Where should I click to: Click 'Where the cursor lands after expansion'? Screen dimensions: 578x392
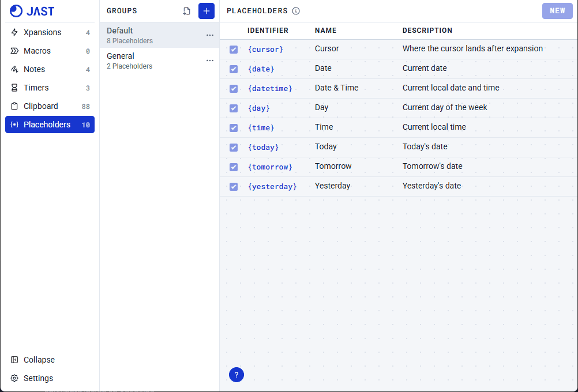472,48
